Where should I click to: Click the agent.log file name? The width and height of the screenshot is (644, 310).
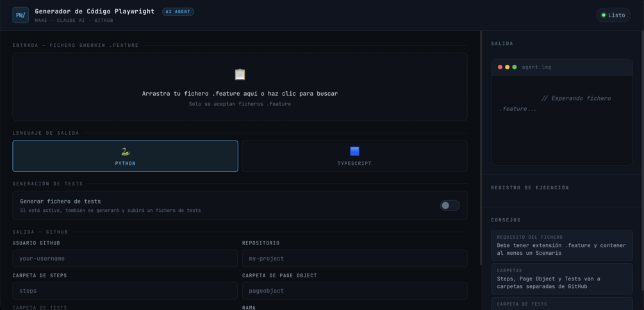[536, 67]
